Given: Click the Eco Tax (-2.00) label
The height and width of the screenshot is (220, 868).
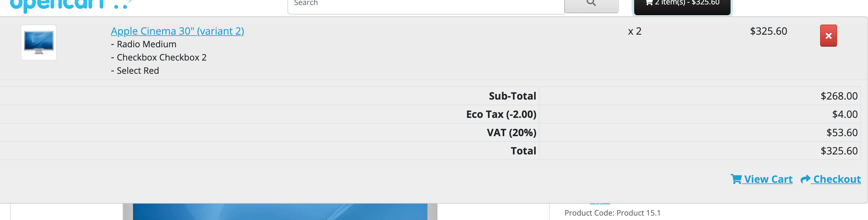Looking at the screenshot, I should coord(501,114).
